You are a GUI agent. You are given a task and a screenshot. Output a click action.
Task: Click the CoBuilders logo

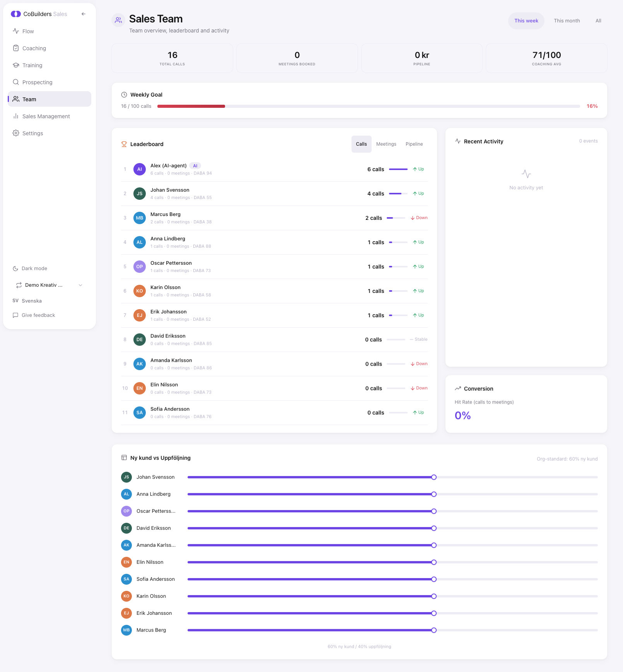pos(16,14)
